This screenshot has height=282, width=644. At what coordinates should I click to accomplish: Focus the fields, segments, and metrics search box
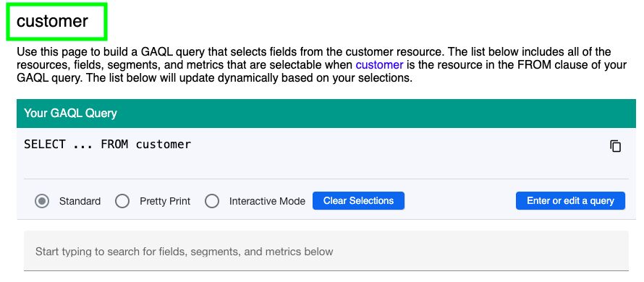point(326,251)
